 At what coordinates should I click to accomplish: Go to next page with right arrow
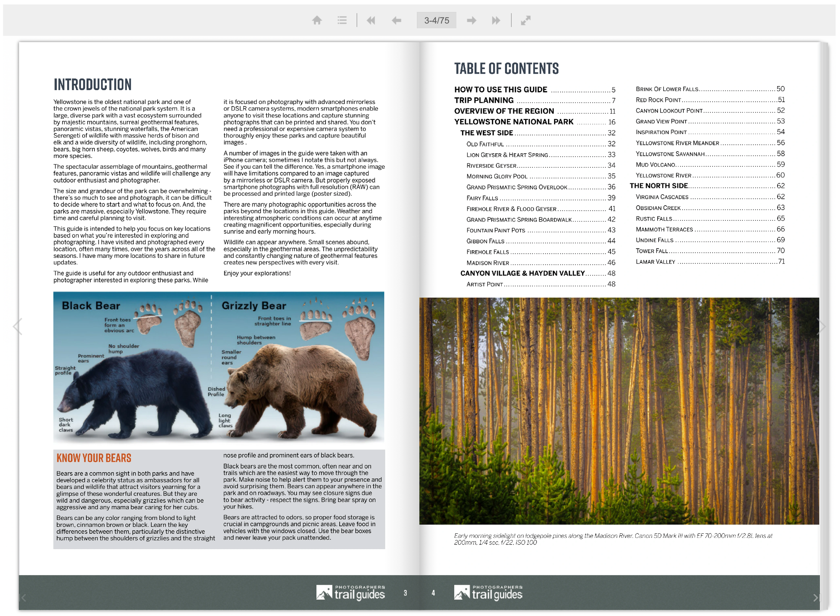(472, 20)
